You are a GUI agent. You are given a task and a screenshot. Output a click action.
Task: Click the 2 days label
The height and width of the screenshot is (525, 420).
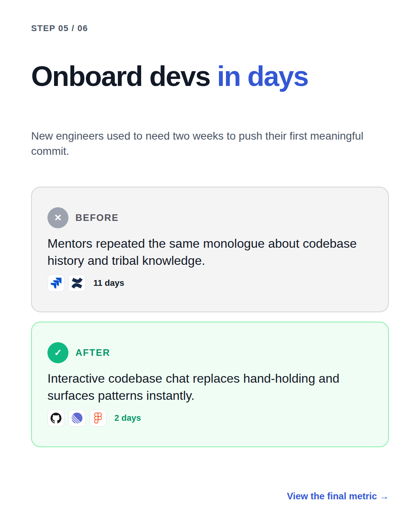(x=128, y=418)
